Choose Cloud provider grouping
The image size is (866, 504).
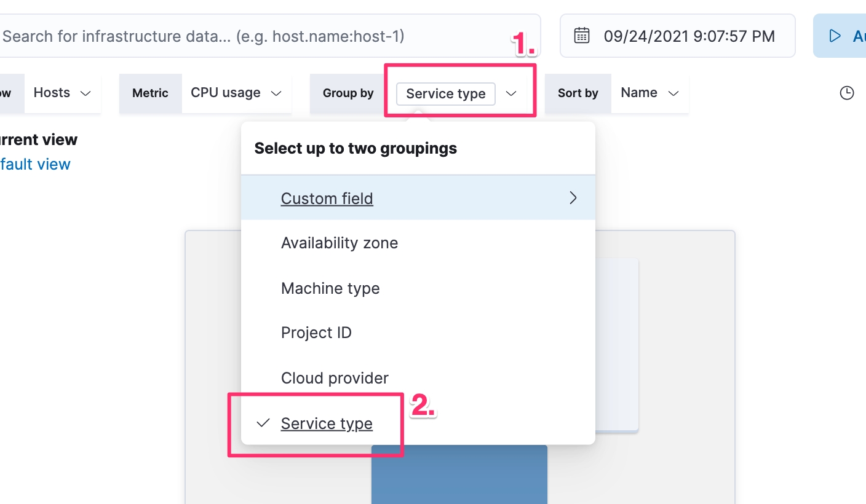tap(418, 378)
